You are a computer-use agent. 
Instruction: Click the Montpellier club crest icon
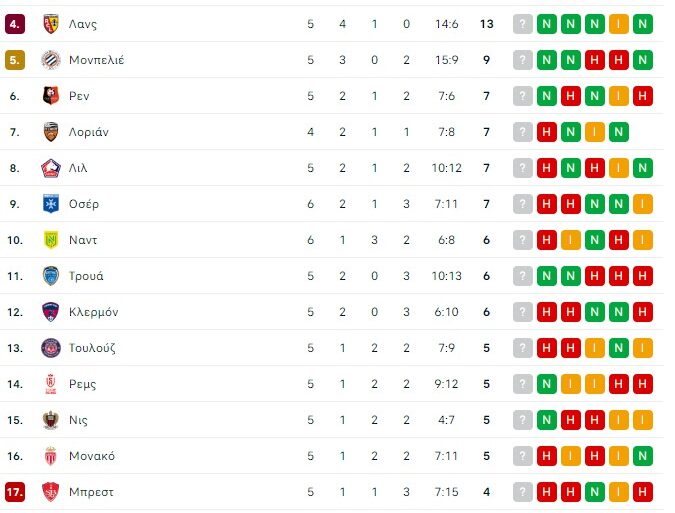51,60
